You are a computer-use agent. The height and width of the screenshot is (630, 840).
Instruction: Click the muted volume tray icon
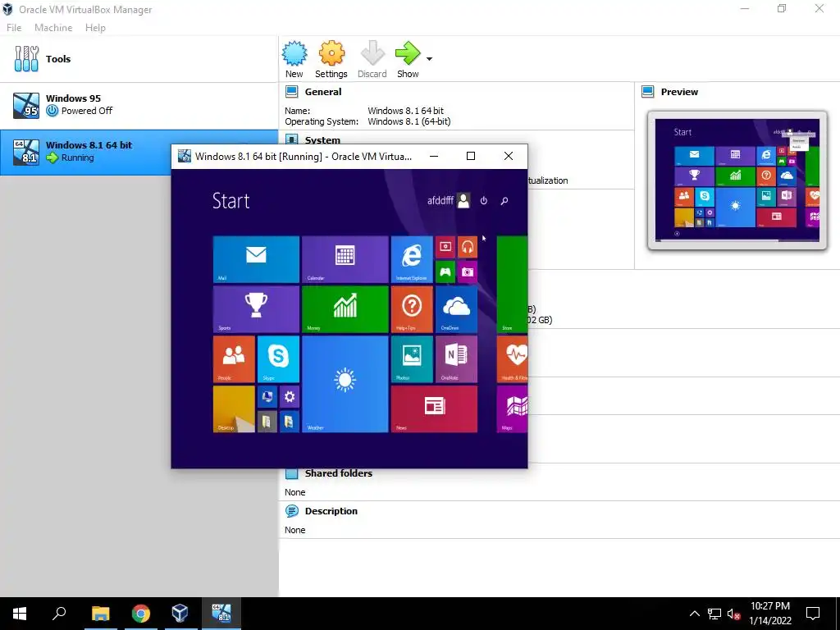[x=734, y=614]
